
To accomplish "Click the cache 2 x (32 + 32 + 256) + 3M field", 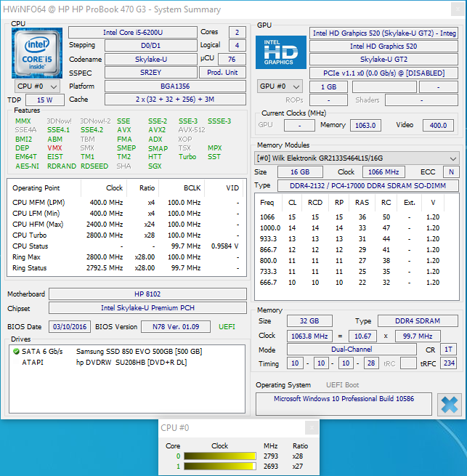I will tap(175, 100).
